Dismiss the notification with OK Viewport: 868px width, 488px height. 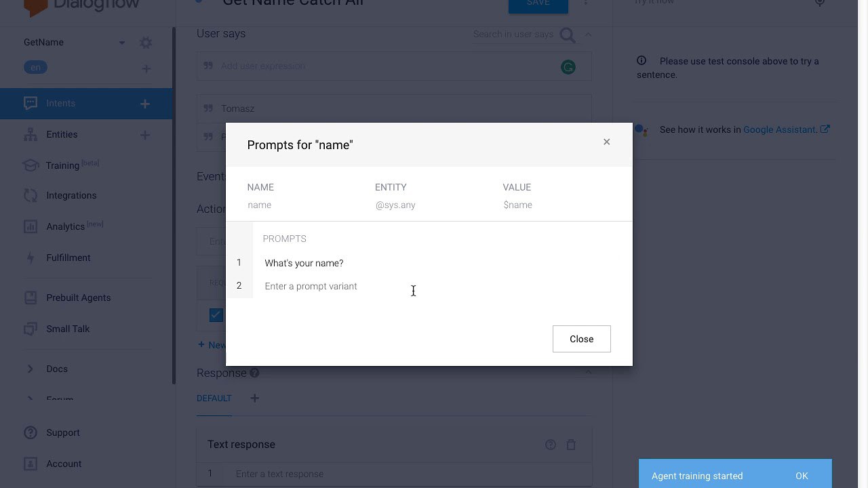pyautogui.click(x=802, y=476)
